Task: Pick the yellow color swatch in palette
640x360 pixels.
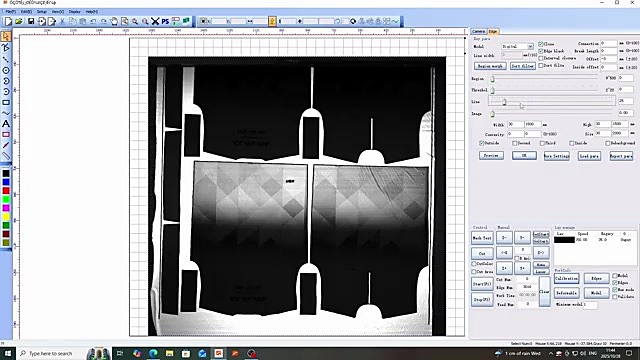Action: (x=6, y=216)
